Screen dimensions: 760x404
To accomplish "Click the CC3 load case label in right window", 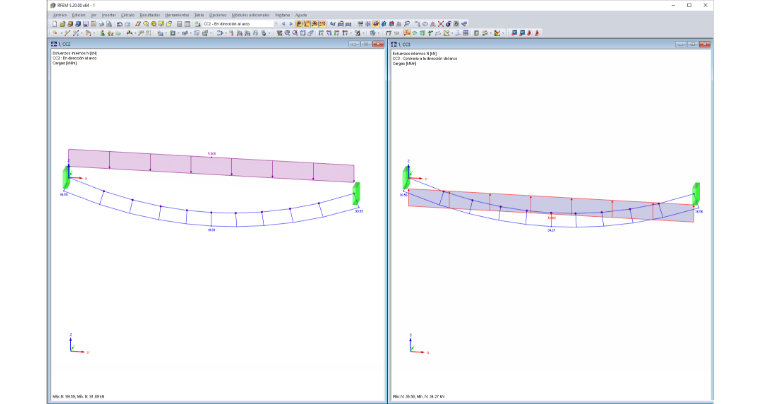I will (425, 59).
